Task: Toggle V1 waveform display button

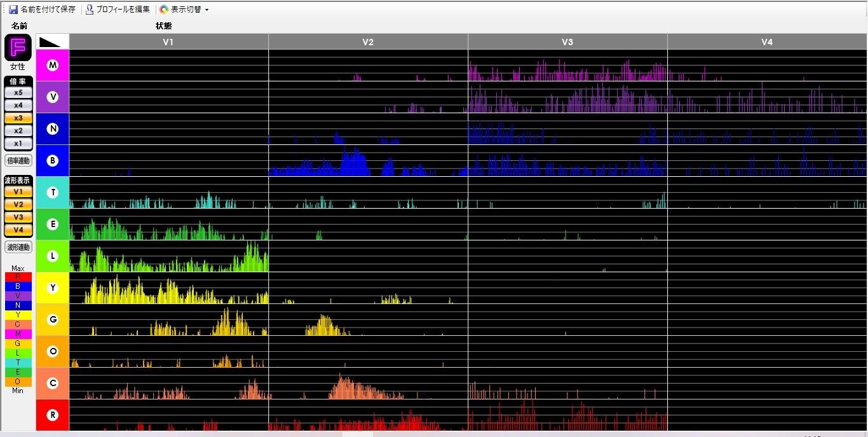Action: 18,191
